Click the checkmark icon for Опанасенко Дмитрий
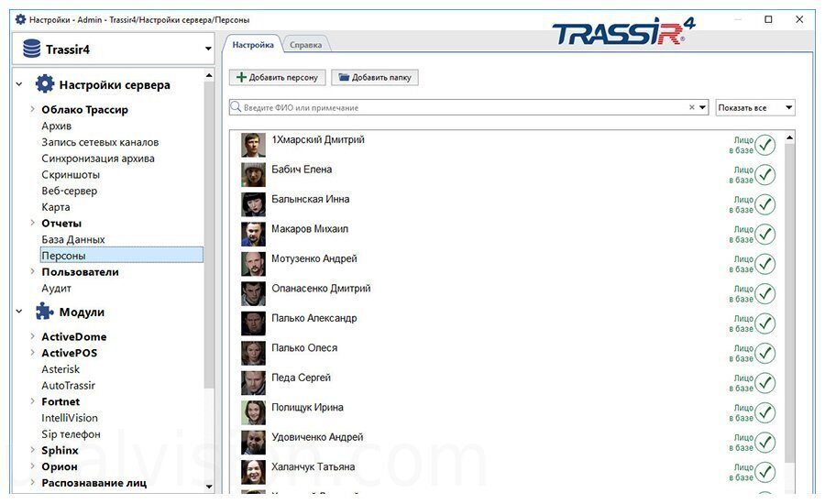Image resolution: width=825 pixels, height=504 pixels. point(764,293)
